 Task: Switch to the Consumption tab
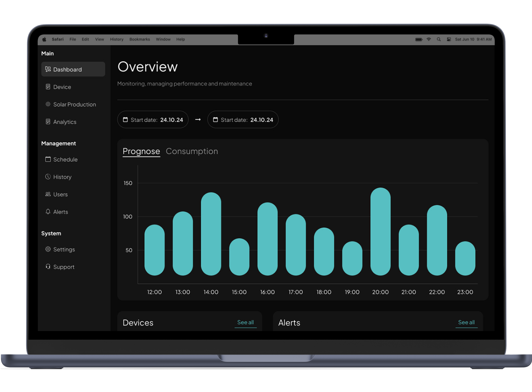tap(192, 151)
